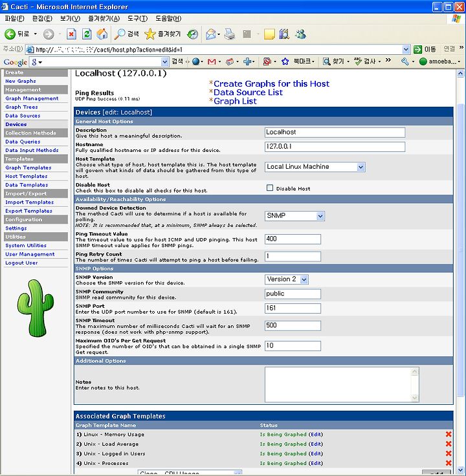
Task: Open Favorites star toolbar icon
Action: coord(150,34)
